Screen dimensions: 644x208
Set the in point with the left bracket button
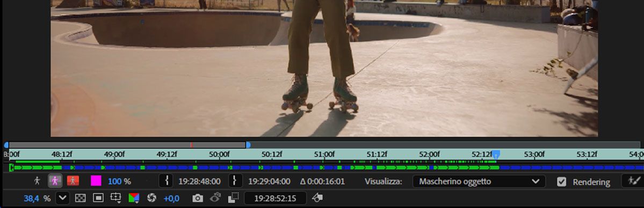click(x=167, y=181)
